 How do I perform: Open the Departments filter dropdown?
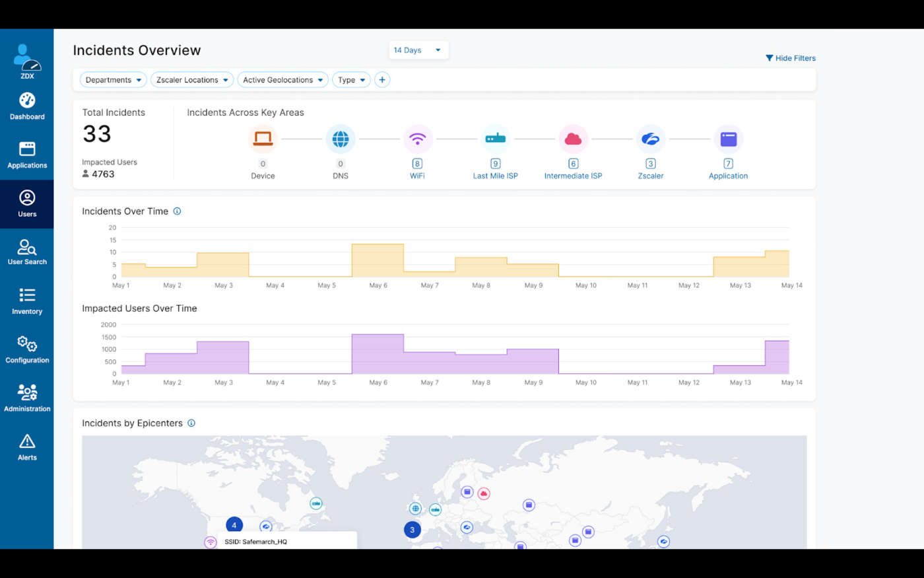(113, 79)
